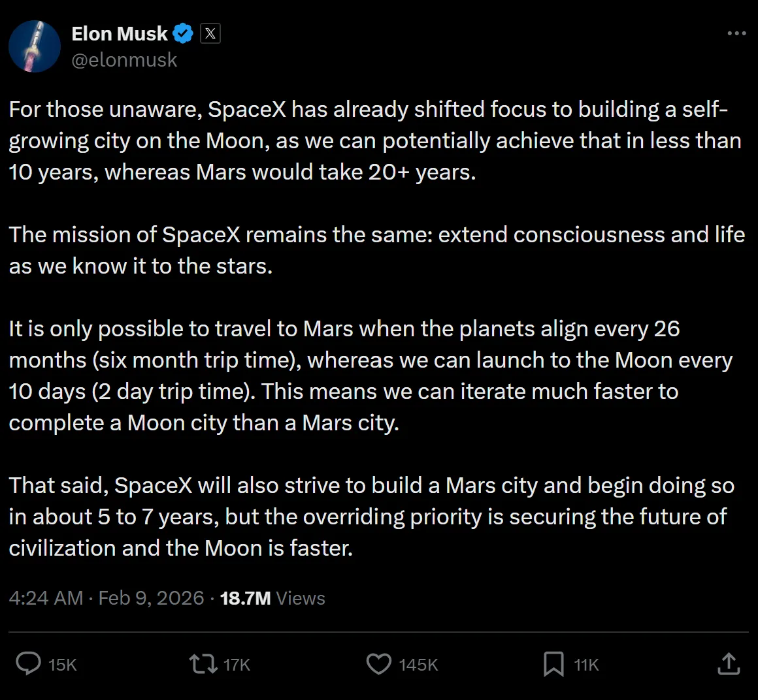Image resolution: width=758 pixels, height=700 pixels.
Task: Click the 11K bookmarks count
Action: click(x=585, y=664)
